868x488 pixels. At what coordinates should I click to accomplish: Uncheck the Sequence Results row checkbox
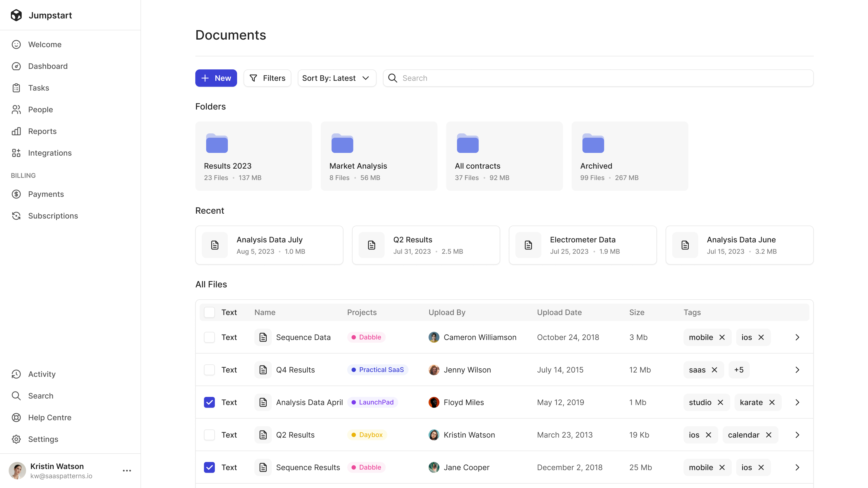click(209, 467)
